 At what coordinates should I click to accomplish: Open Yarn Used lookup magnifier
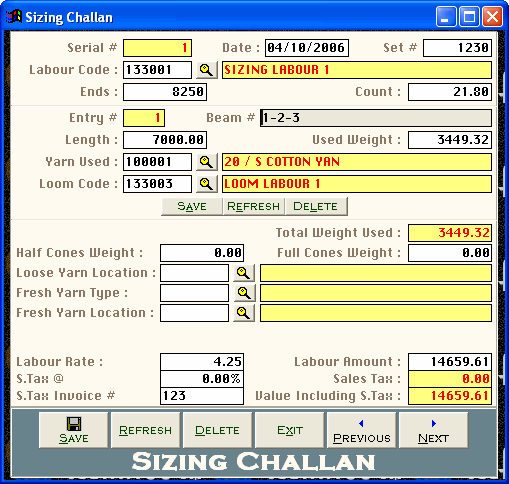point(207,162)
